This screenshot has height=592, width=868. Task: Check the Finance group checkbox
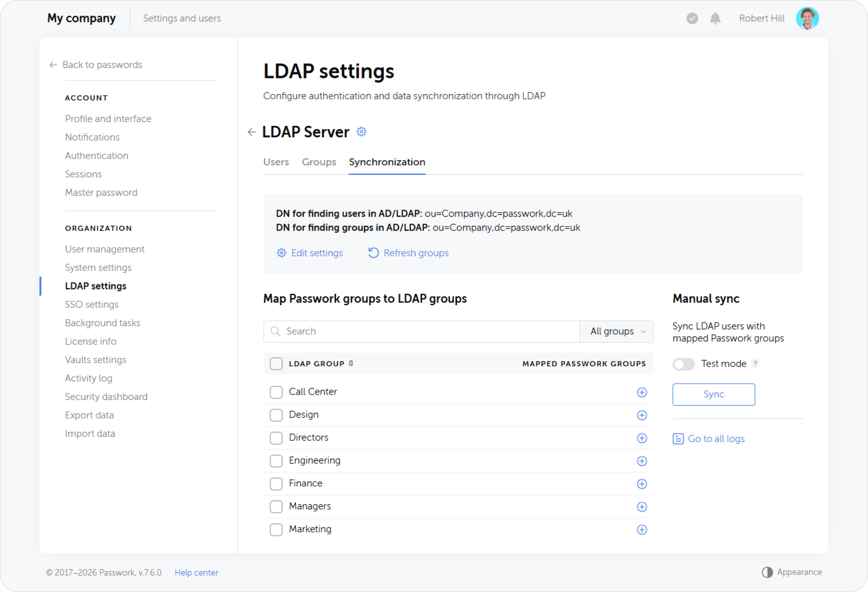(x=276, y=484)
